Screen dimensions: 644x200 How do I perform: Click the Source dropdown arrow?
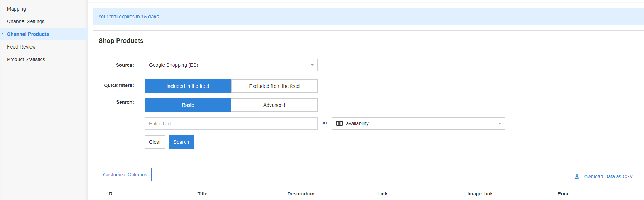tap(312, 65)
